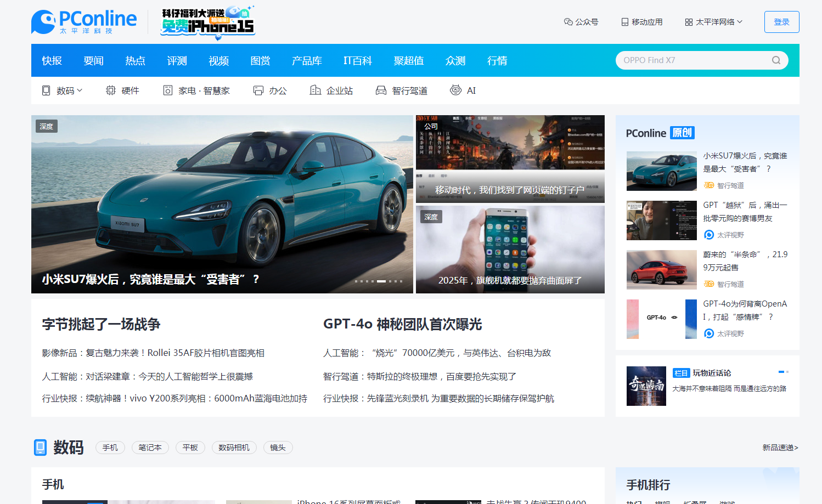Viewport: 822px width, 504px height.
Task: Open headline 字节挑起了一场战争
Action: 102,324
